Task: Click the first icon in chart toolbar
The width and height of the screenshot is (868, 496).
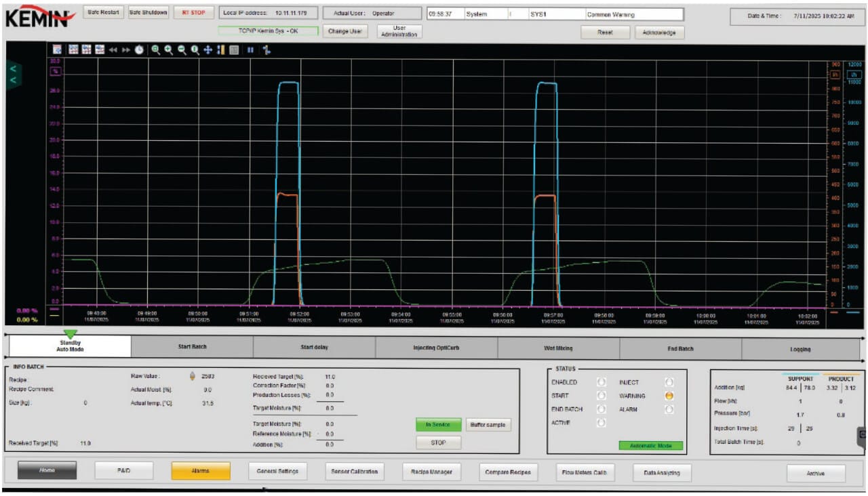Action: point(57,50)
